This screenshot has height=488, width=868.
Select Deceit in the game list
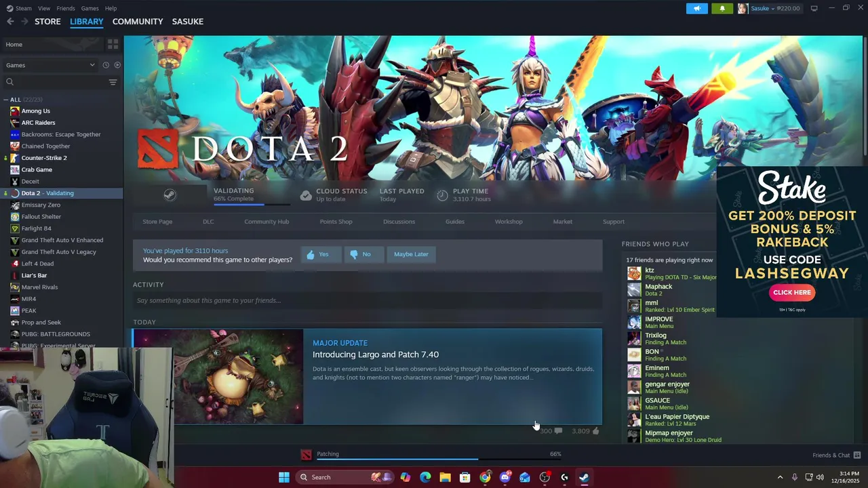[x=30, y=182]
